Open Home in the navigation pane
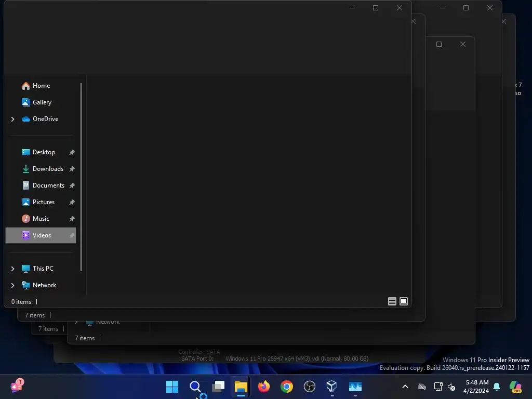This screenshot has width=532, height=399. click(x=41, y=86)
